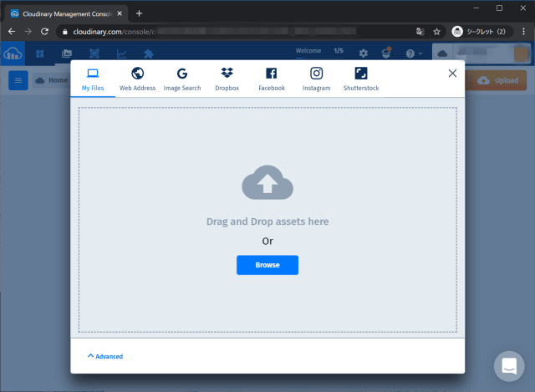Open a new browser tab

pyautogui.click(x=139, y=13)
